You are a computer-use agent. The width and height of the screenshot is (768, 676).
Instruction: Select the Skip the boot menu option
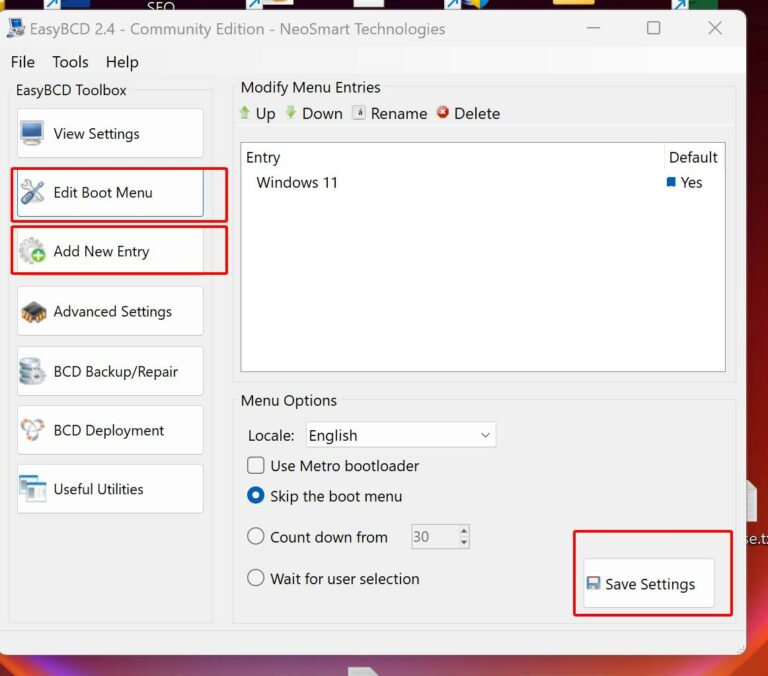(x=256, y=496)
